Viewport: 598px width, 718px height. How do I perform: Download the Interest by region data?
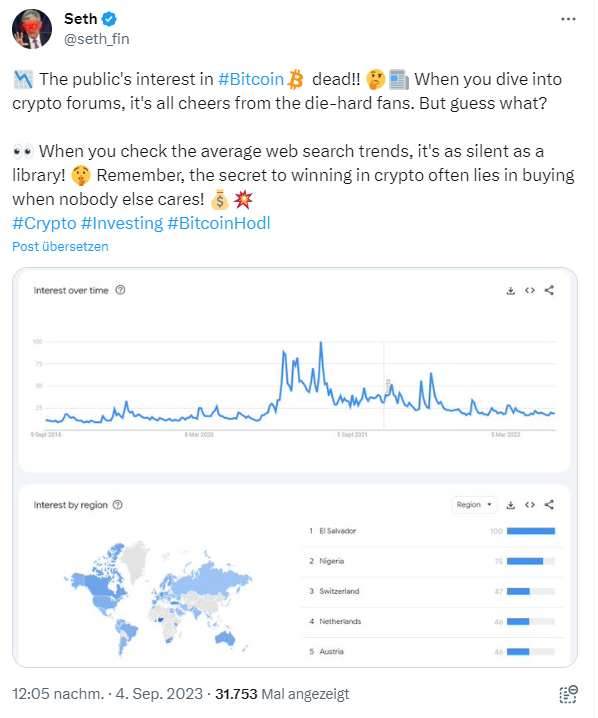(512, 506)
